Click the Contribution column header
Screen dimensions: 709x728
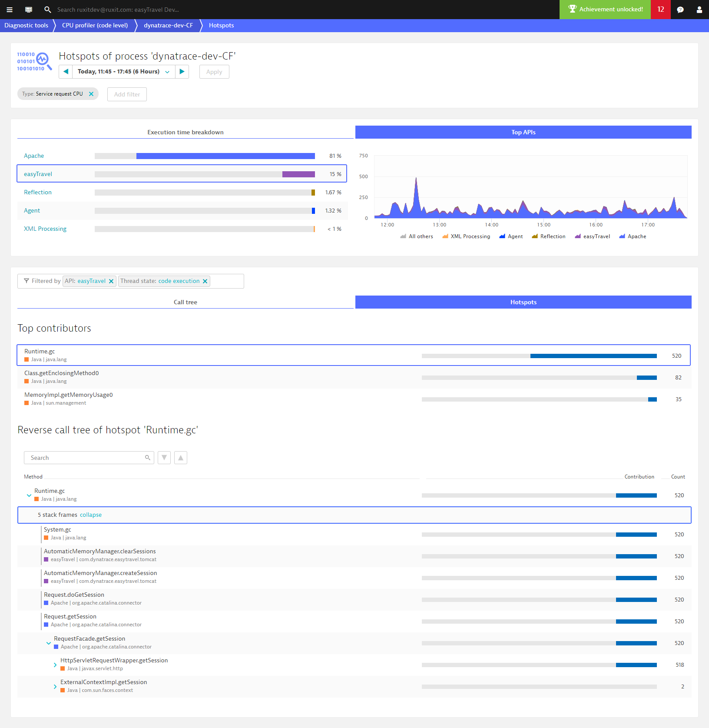point(639,477)
